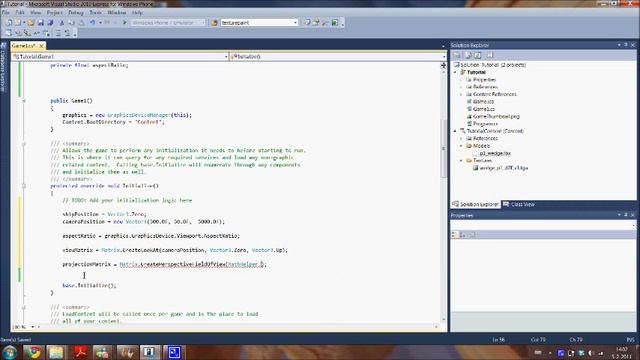This screenshot has height=360, width=640.
Task: Open the Windows Start menu
Action: click(x=10, y=352)
